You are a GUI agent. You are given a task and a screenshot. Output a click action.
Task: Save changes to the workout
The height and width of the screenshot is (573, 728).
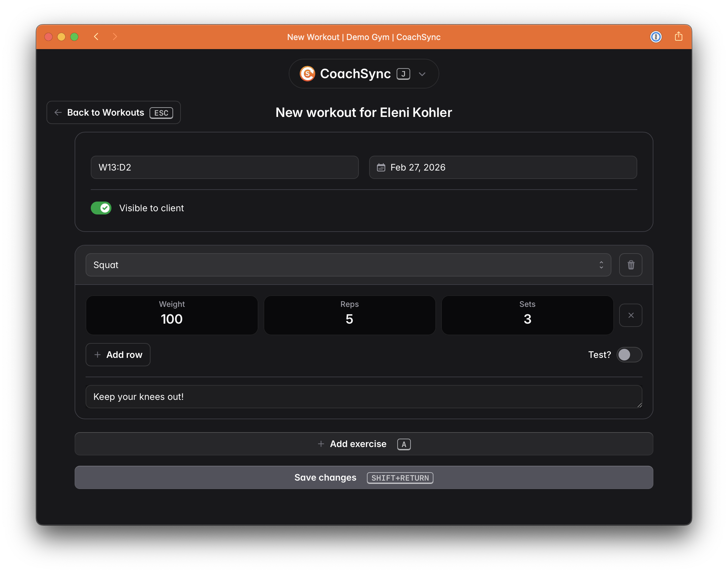pos(363,477)
